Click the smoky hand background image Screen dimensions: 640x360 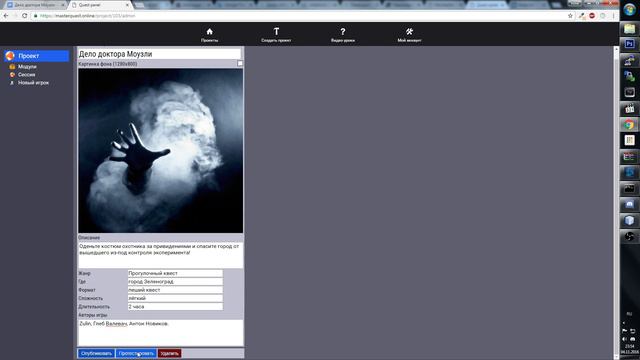[x=160, y=151]
